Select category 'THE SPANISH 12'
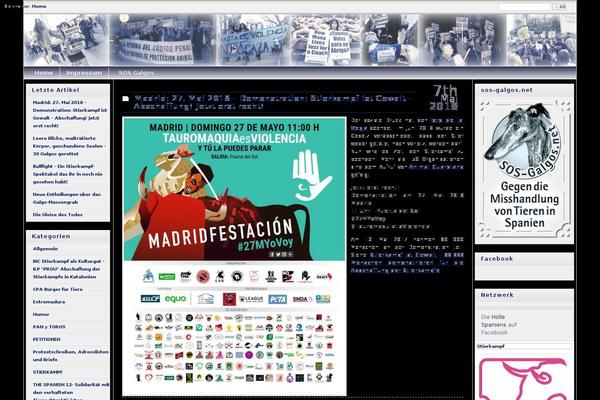 [x=71, y=390]
